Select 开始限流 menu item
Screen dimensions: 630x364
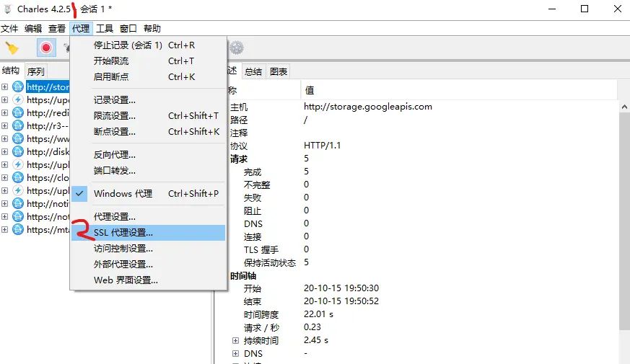148,61
